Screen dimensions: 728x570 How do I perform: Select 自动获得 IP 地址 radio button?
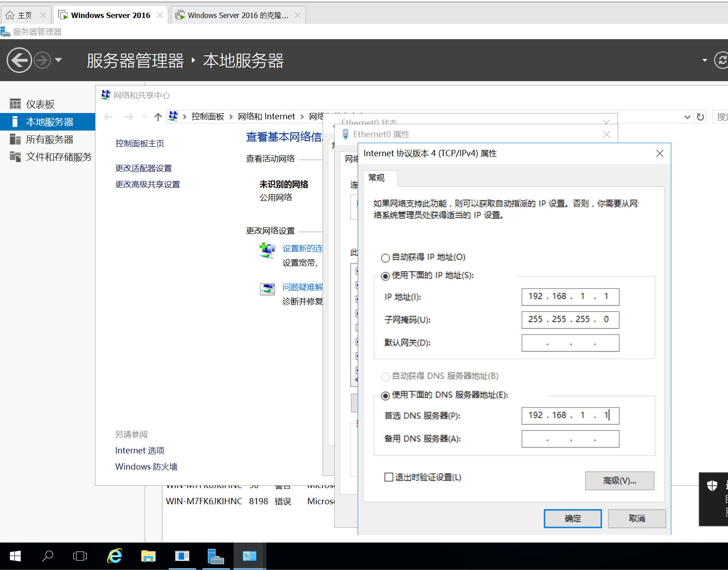coord(385,258)
